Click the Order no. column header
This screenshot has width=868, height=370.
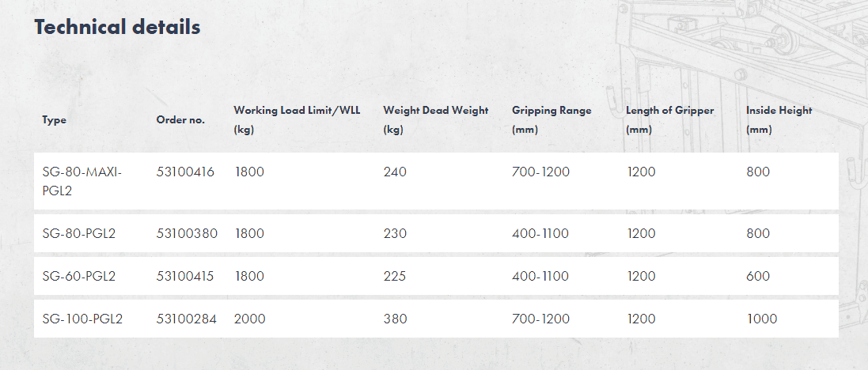[180, 120]
